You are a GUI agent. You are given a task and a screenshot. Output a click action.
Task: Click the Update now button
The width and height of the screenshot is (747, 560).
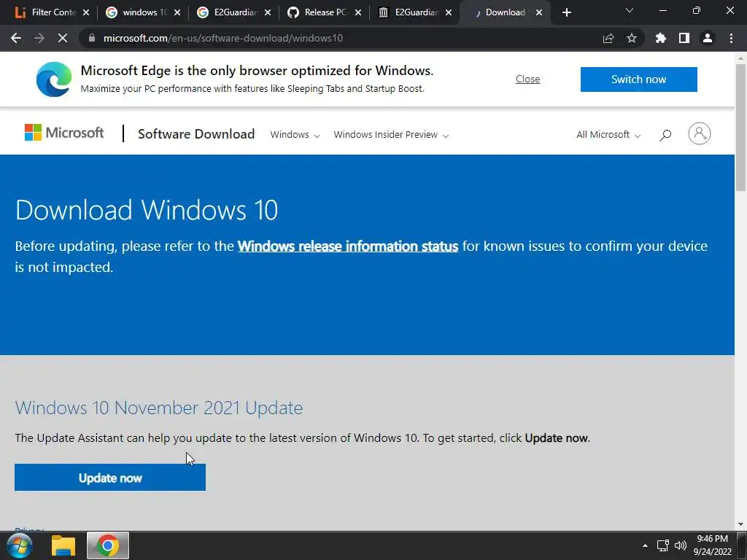click(x=110, y=477)
